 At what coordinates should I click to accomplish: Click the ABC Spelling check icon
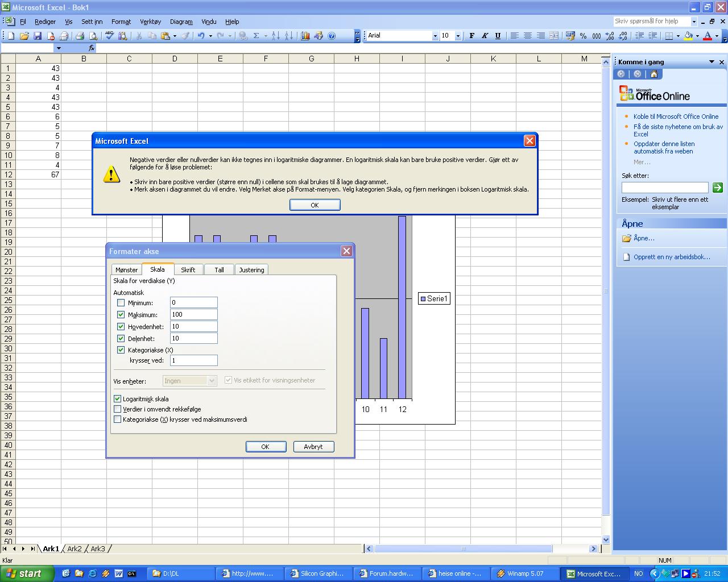(x=110, y=36)
